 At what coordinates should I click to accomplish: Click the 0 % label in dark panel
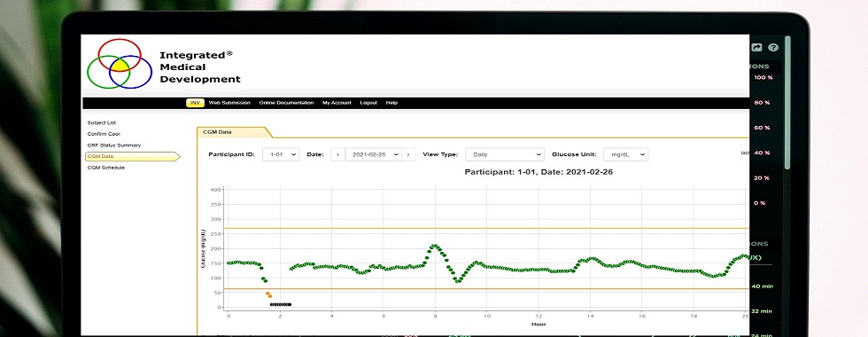(x=760, y=203)
